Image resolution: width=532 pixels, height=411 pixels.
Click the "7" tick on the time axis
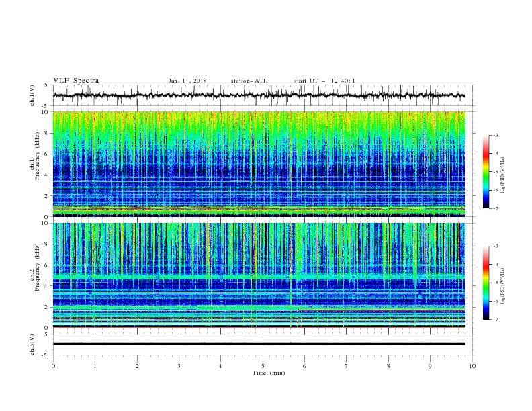tap(347, 366)
